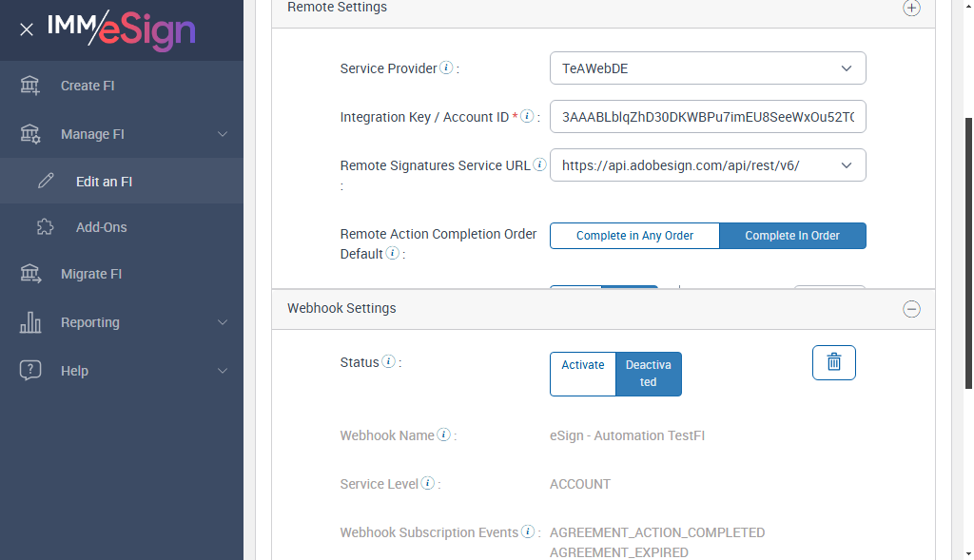Screen dimensions: 974x560
Task: Click AGREEMENT_EXPIRED event text
Action: pyautogui.click(x=618, y=552)
